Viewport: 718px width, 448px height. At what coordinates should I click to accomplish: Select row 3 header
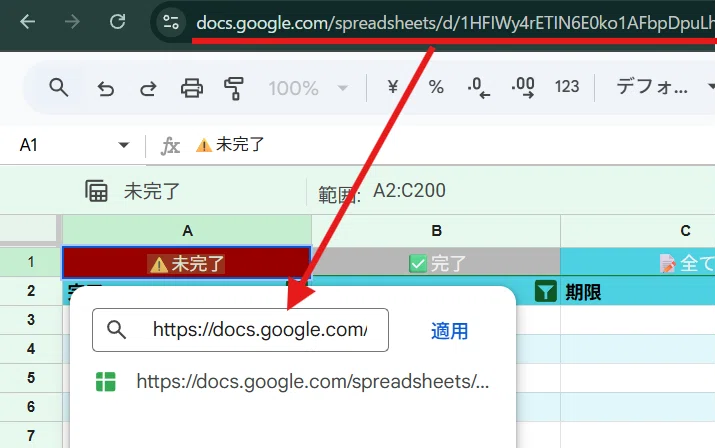[31, 320]
